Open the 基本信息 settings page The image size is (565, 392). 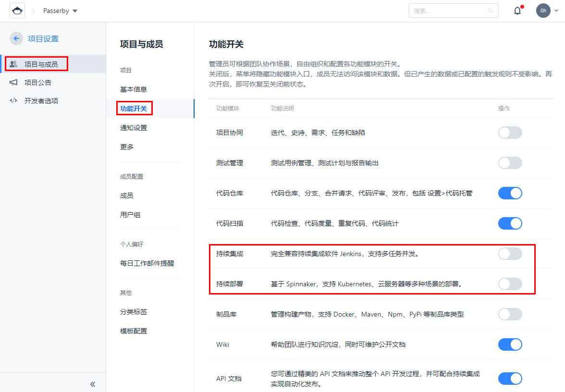(134, 89)
